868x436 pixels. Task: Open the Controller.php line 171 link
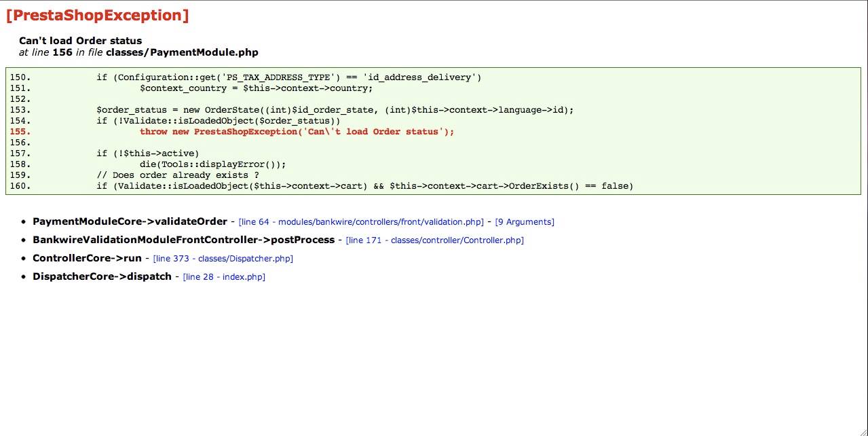(434, 240)
